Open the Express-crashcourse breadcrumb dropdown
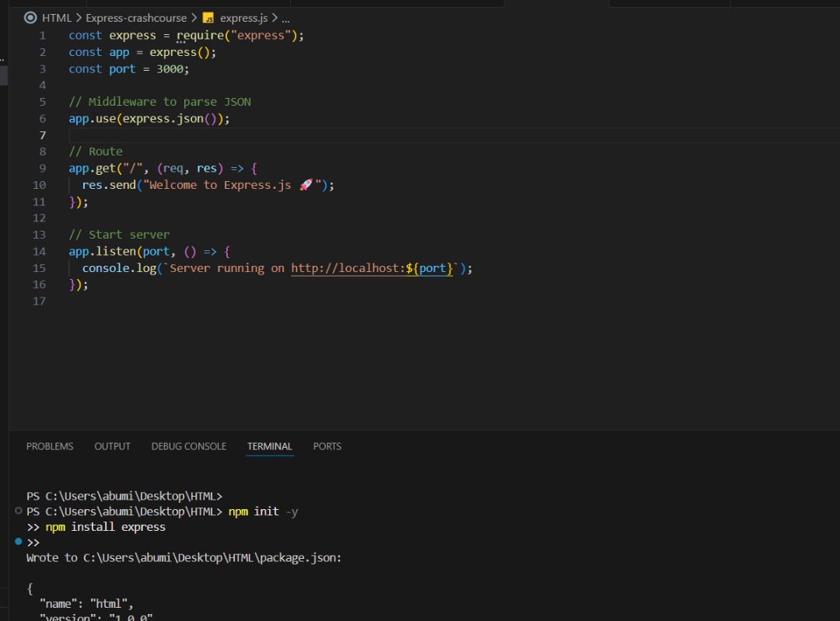840x621 pixels. [x=136, y=17]
